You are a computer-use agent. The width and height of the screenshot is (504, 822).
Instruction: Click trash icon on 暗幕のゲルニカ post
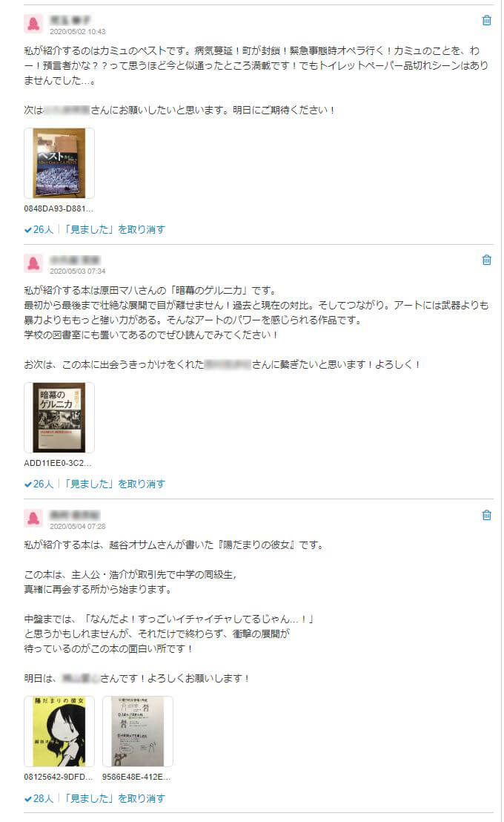[x=486, y=260]
